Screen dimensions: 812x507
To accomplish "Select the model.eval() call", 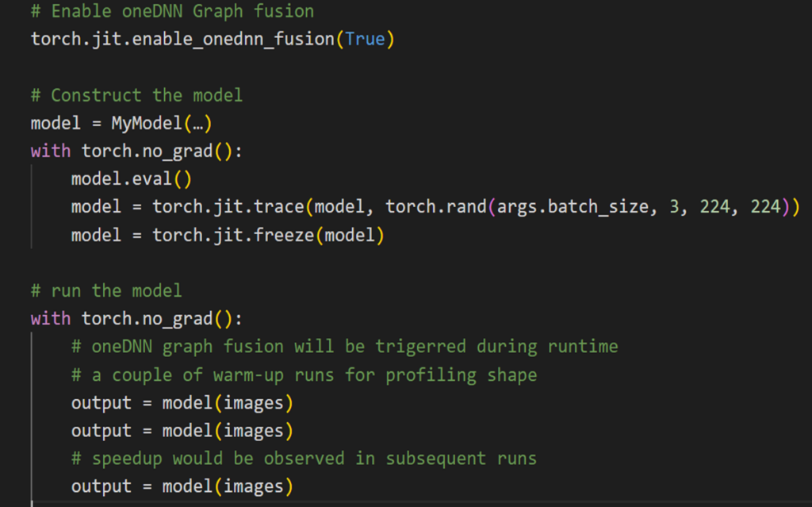I will tap(131, 179).
